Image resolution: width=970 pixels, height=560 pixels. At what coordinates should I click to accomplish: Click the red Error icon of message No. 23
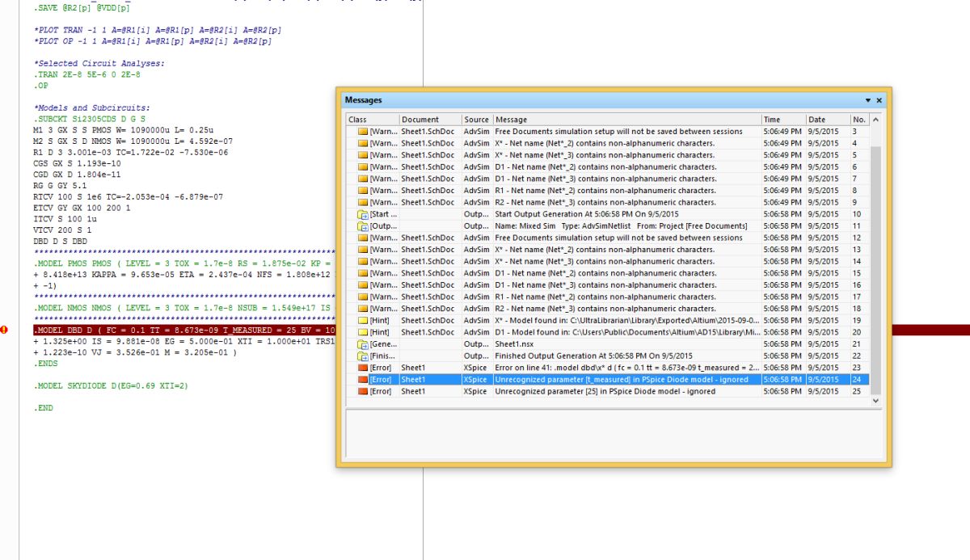pyautogui.click(x=363, y=368)
